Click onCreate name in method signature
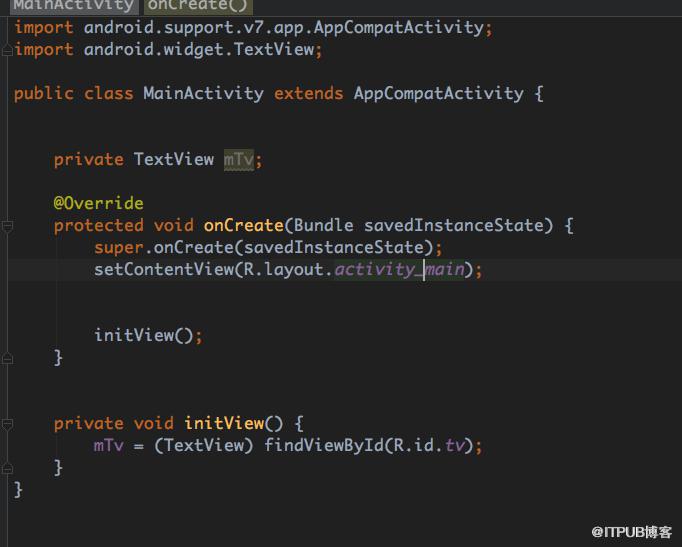 (244, 225)
